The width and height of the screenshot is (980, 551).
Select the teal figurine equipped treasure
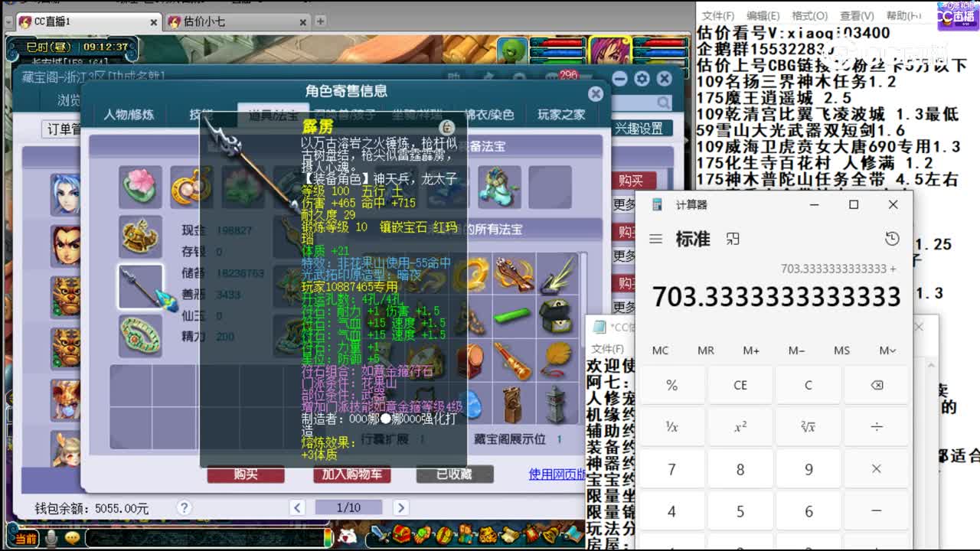[499, 187]
